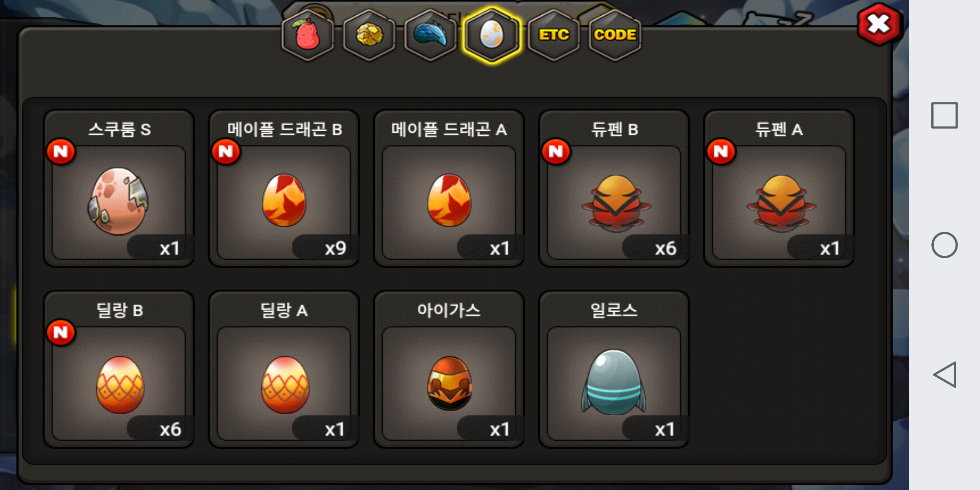This screenshot has width=980, height=490.
Task: Select the 듀펜 A egg
Action: 780,188
